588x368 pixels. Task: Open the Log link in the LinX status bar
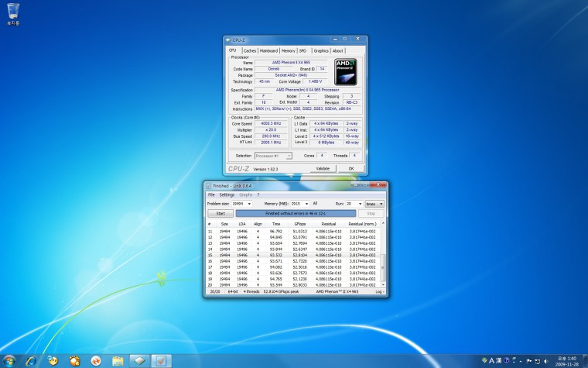pyautogui.click(x=380, y=291)
